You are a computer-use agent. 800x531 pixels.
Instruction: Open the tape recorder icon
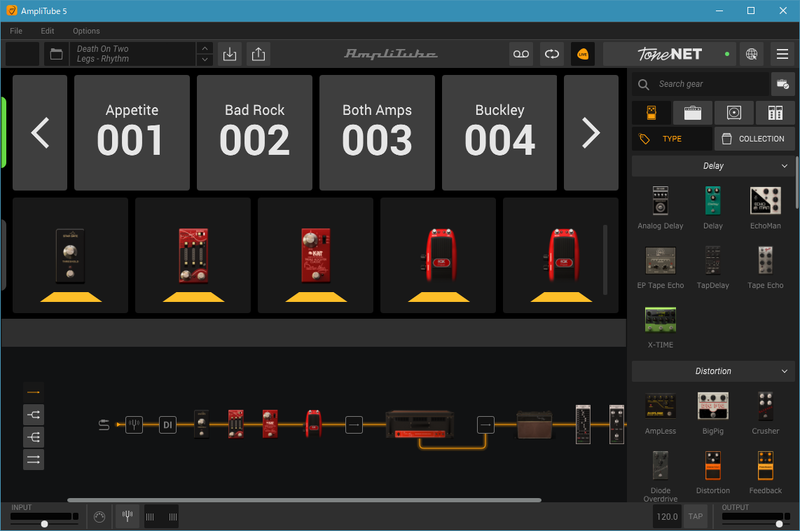(521, 54)
